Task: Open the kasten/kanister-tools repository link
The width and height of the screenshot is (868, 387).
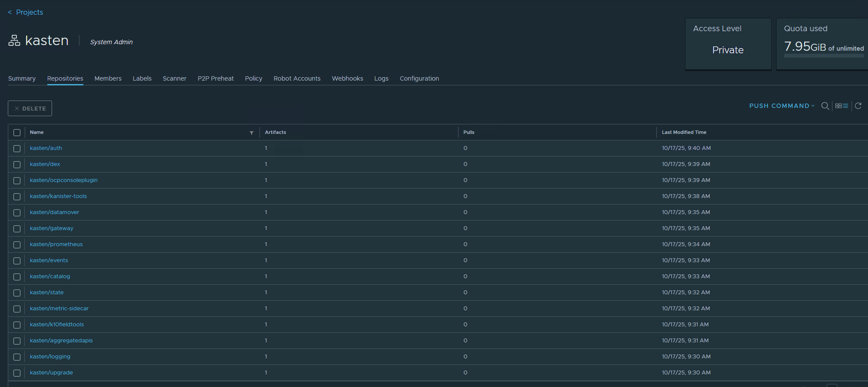Action: pos(59,196)
